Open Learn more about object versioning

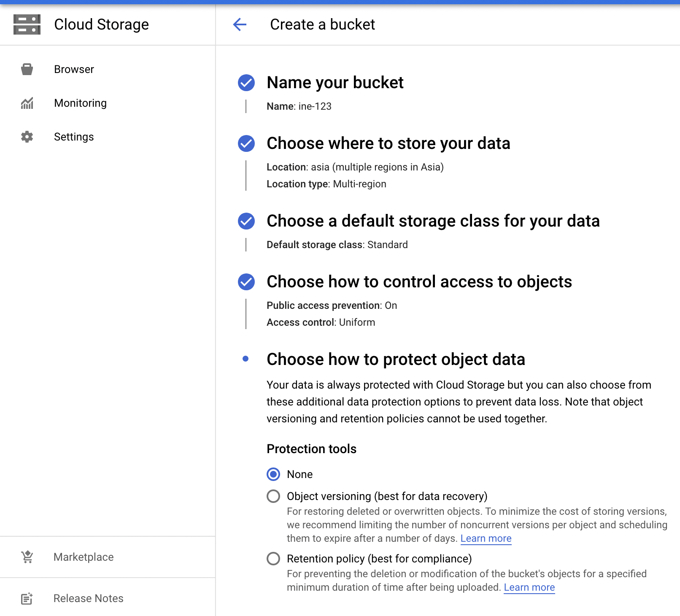(x=486, y=538)
